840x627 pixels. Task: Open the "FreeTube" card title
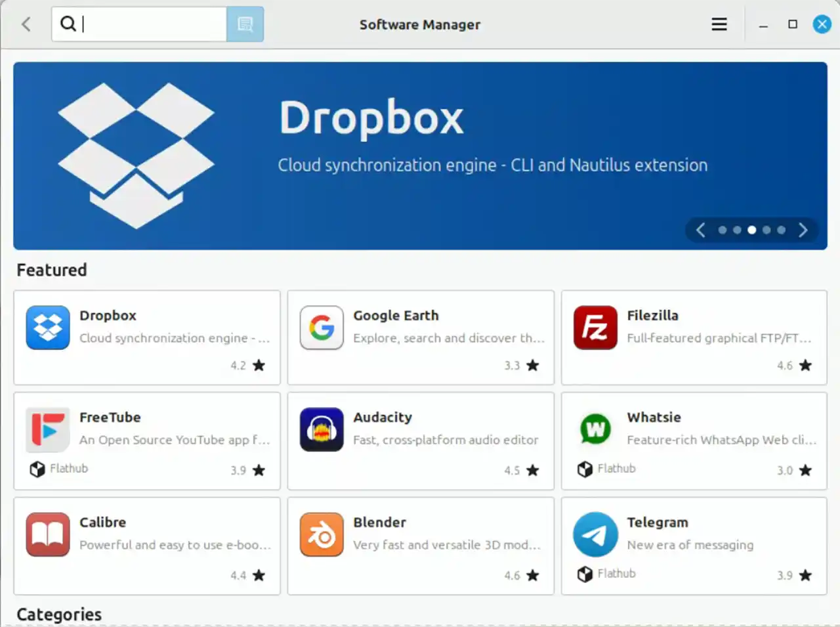110,417
